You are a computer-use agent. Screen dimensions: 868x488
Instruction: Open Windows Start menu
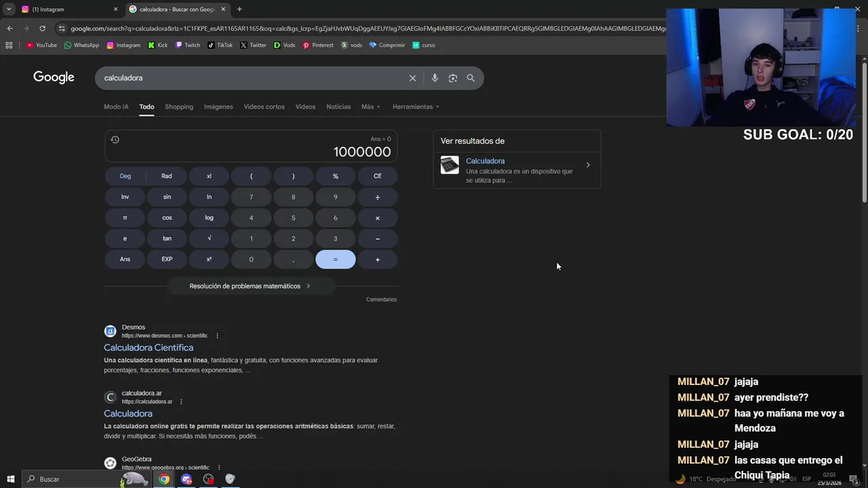click(10, 479)
